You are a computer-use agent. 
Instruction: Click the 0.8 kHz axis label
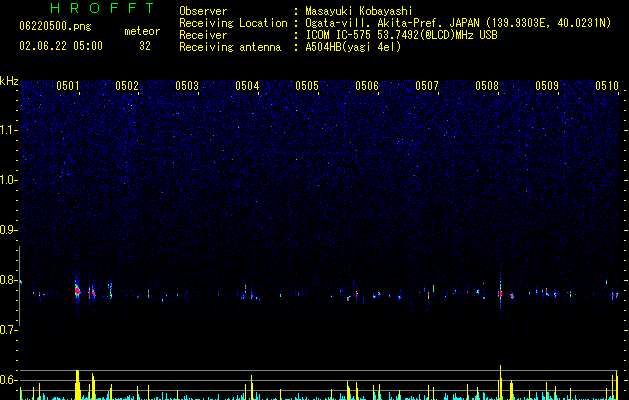coord(9,280)
